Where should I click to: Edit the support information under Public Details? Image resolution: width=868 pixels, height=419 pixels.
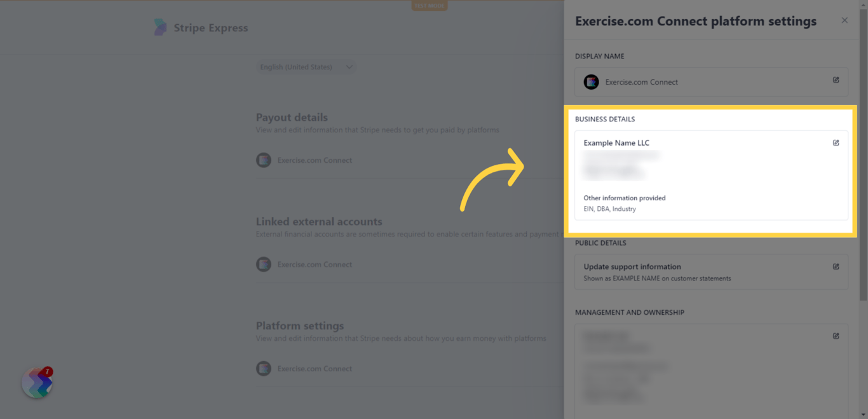point(836,266)
